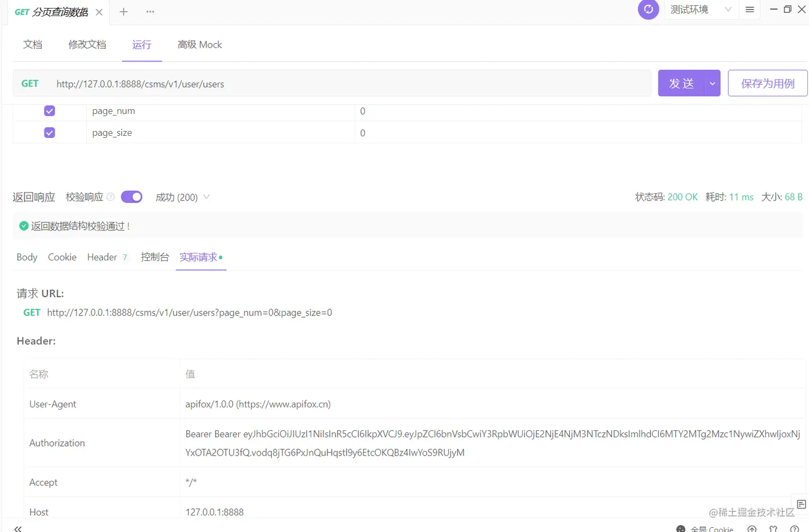Click the full request URL text

click(x=189, y=313)
